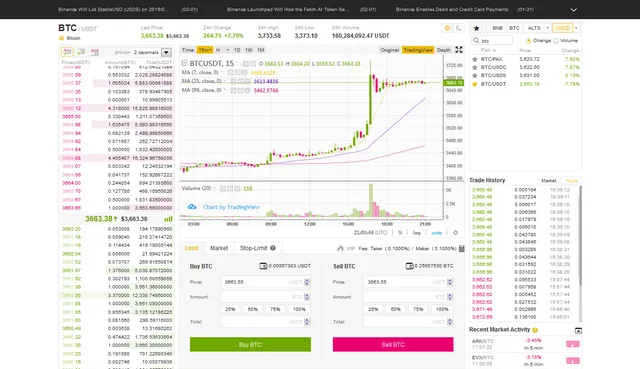The height and width of the screenshot is (369, 640).
Task: Show favorites with the star icon
Action: pyautogui.click(x=476, y=28)
